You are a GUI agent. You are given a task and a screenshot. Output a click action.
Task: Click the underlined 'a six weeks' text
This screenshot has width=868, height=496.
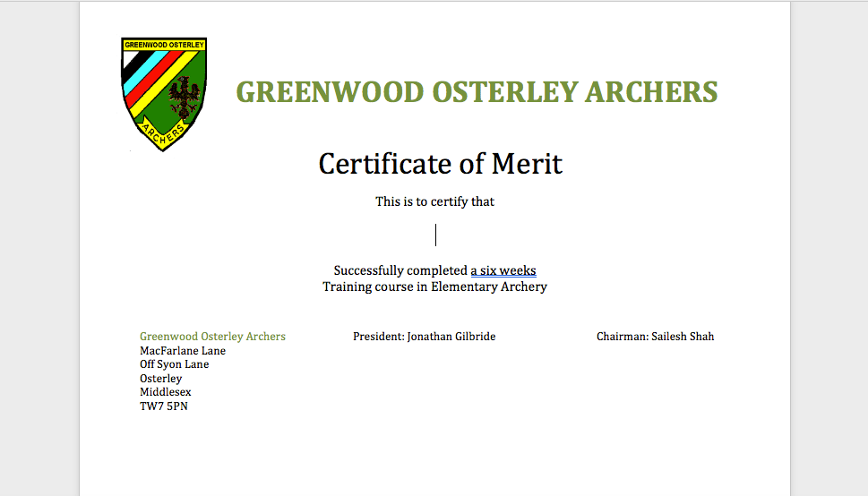click(x=503, y=270)
